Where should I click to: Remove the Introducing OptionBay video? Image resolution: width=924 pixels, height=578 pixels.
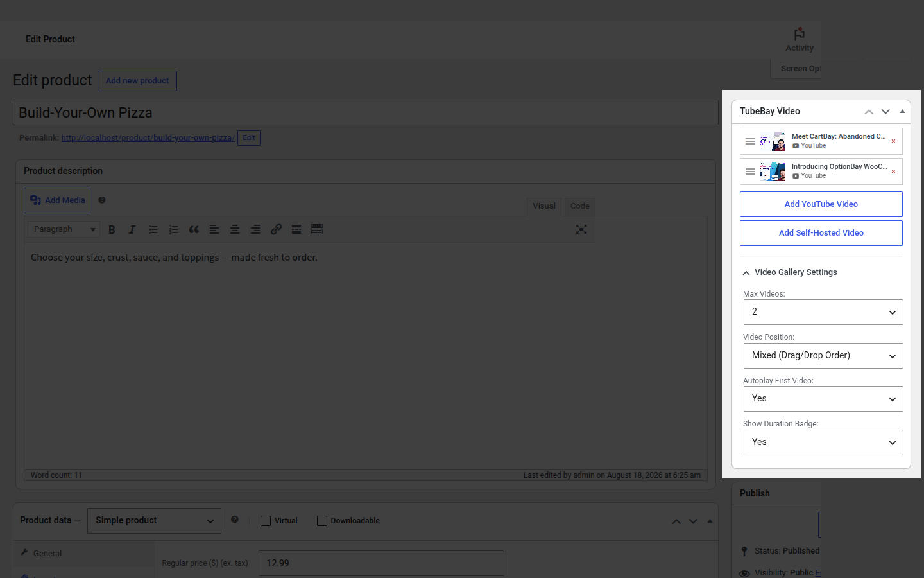pyautogui.click(x=893, y=171)
